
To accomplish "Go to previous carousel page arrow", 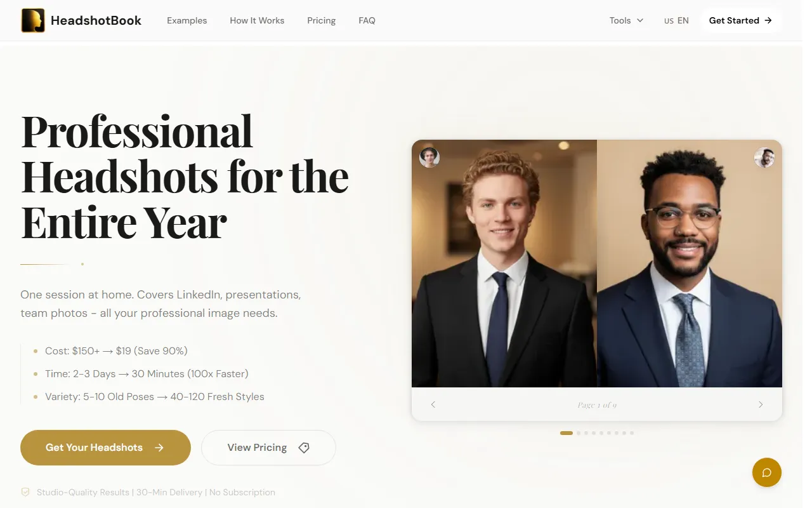I will (433, 404).
